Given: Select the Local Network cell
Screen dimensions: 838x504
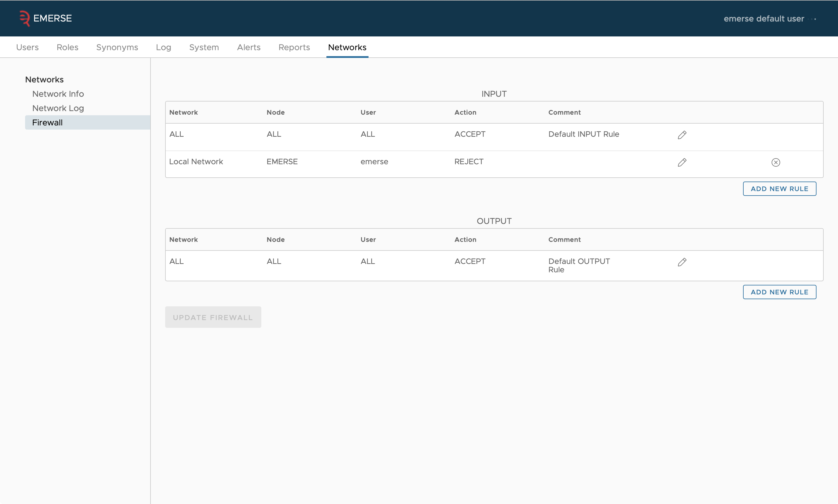Looking at the screenshot, I should pyautogui.click(x=196, y=162).
